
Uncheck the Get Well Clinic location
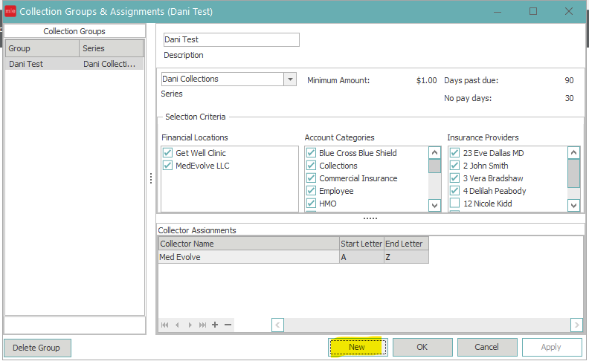coord(167,153)
